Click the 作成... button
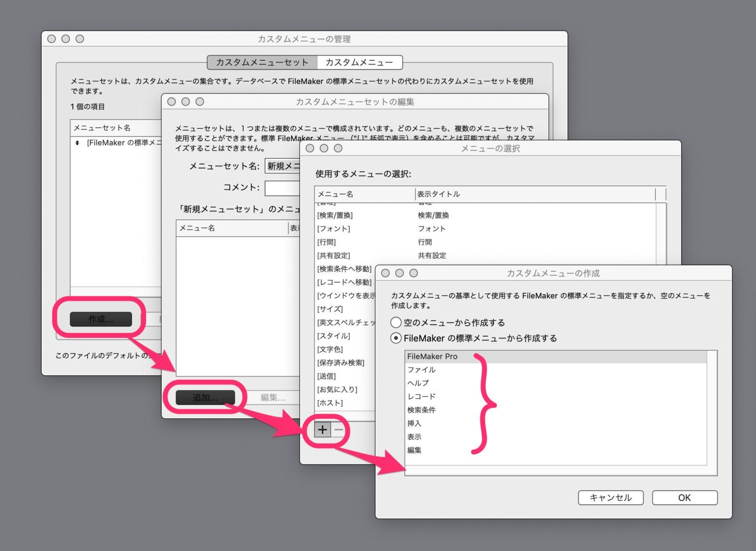This screenshot has width=756, height=551. (101, 319)
